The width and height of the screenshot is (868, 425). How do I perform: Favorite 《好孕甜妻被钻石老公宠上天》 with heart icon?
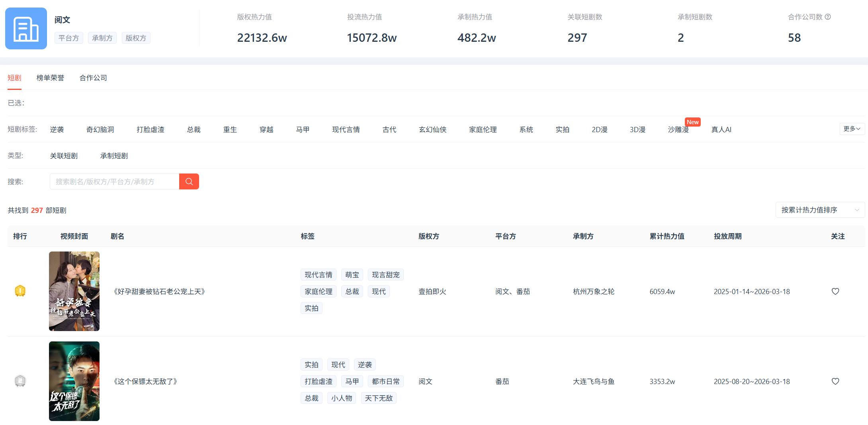[835, 291]
